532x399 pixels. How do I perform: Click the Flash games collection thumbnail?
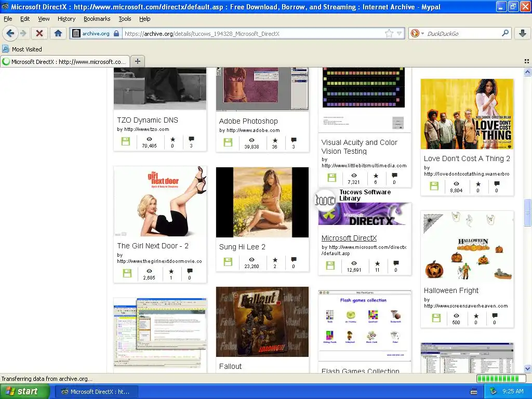point(364,326)
